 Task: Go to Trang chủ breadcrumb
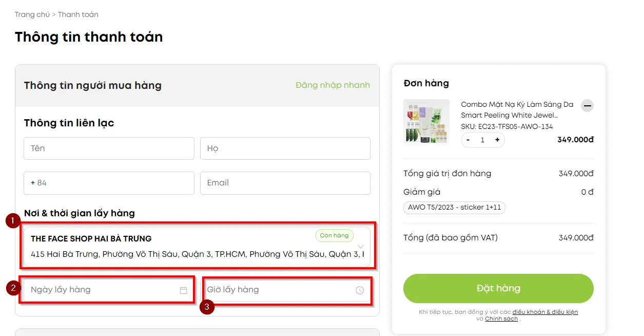[32, 14]
